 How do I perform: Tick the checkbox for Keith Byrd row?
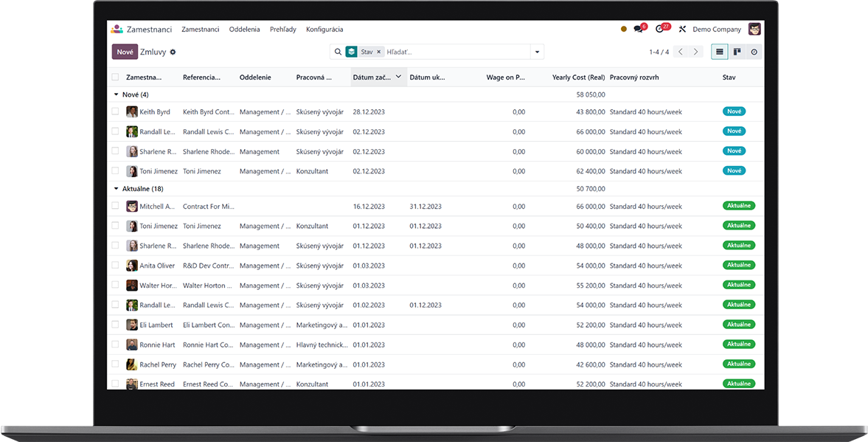click(x=115, y=111)
